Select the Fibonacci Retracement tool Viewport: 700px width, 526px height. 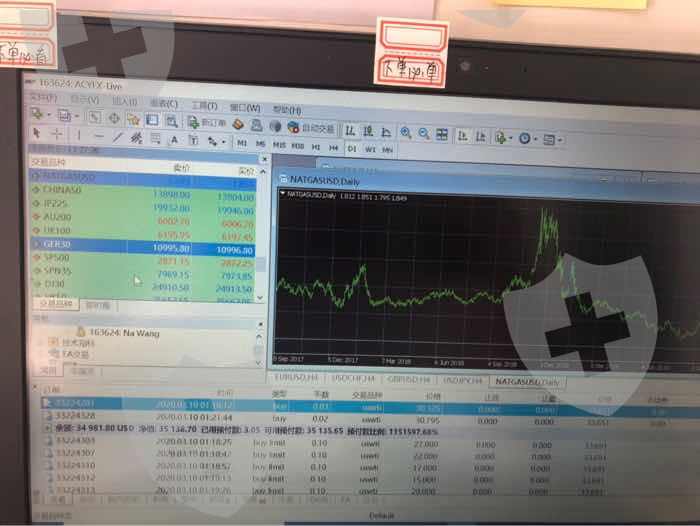click(x=155, y=138)
